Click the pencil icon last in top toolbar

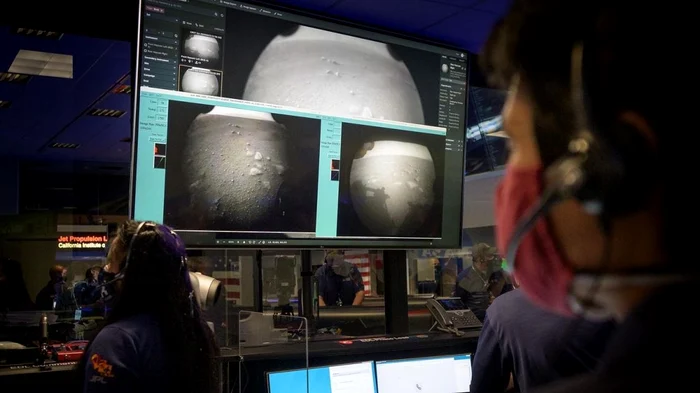[275, 14]
